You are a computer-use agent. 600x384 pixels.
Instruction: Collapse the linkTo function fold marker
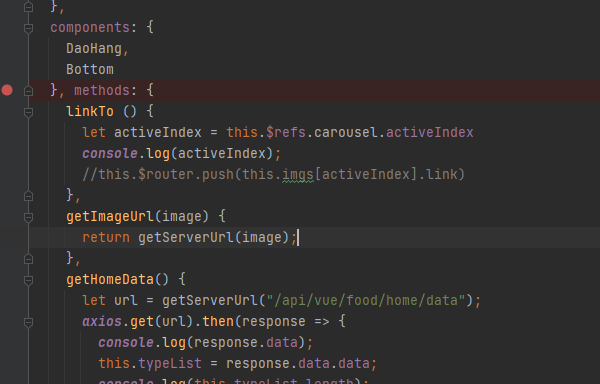[x=28, y=112]
